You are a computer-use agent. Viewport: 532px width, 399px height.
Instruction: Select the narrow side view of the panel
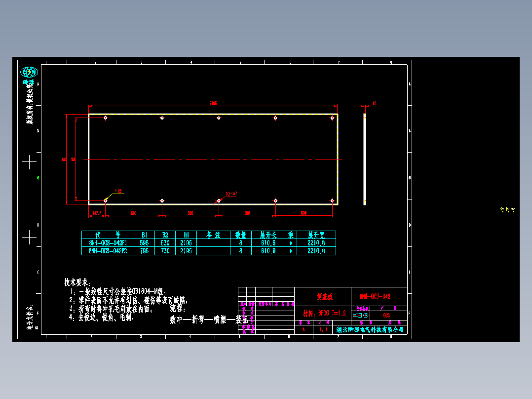(365, 160)
